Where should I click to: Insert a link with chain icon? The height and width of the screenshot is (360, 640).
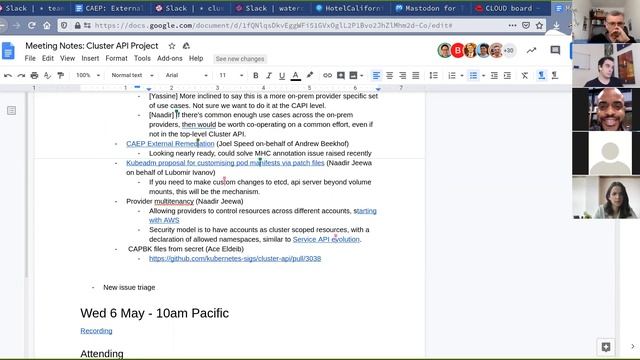[x=327, y=76]
